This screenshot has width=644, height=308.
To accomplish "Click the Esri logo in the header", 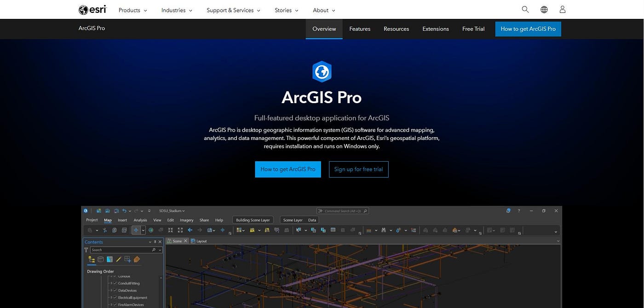I will (x=92, y=10).
